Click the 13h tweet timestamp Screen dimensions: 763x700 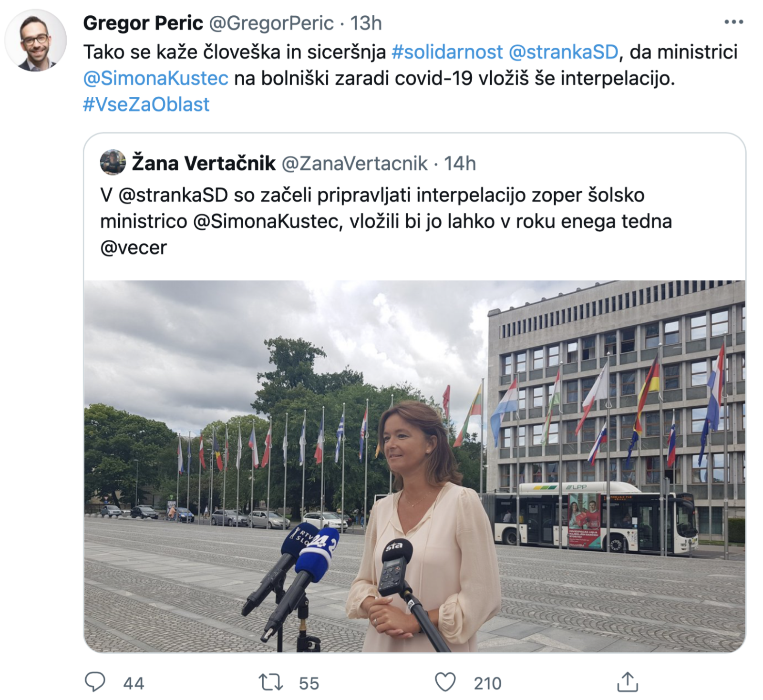click(x=366, y=23)
